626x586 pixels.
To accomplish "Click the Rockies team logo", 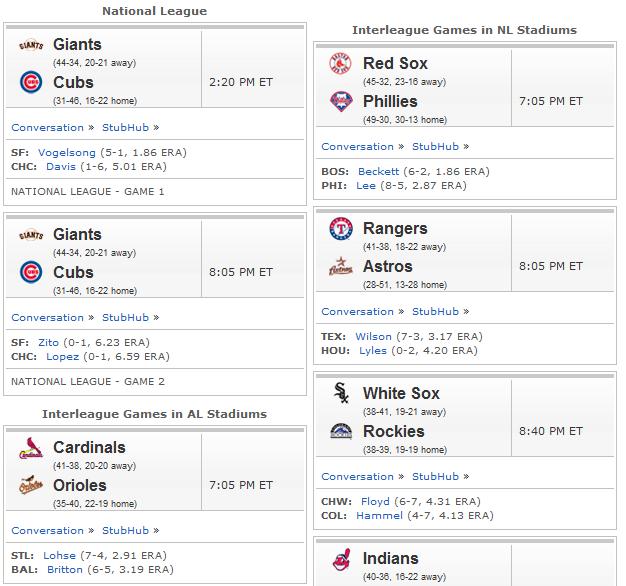I will pos(341,431).
